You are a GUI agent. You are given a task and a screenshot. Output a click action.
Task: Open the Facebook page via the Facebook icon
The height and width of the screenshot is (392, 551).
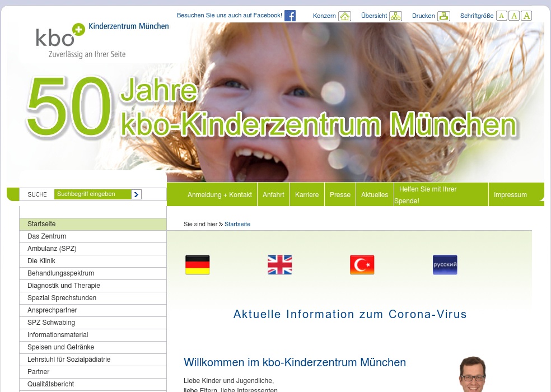point(289,15)
